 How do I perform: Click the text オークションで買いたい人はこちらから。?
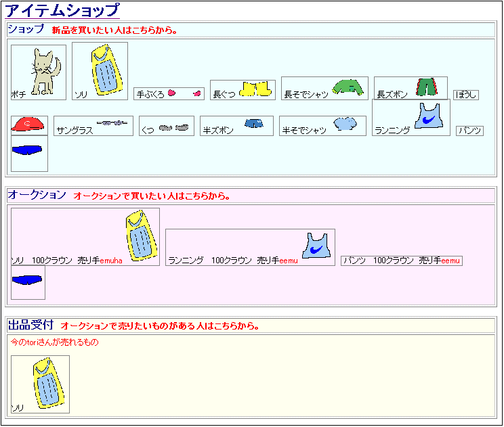pyautogui.click(x=152, y=196)
